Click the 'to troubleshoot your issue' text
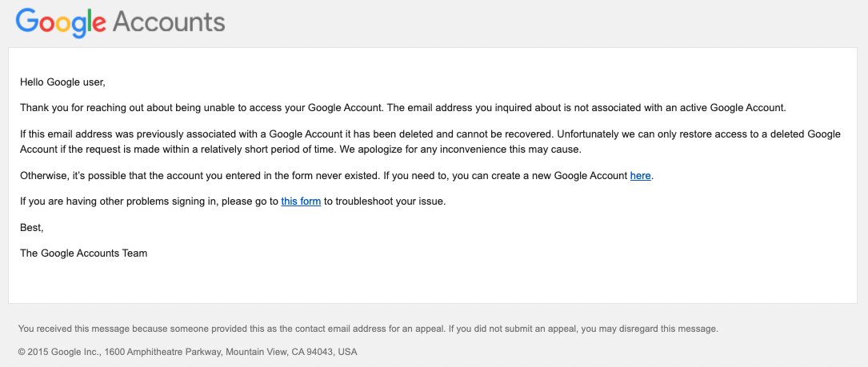868x367 pixels. click(x=385, y=201)
